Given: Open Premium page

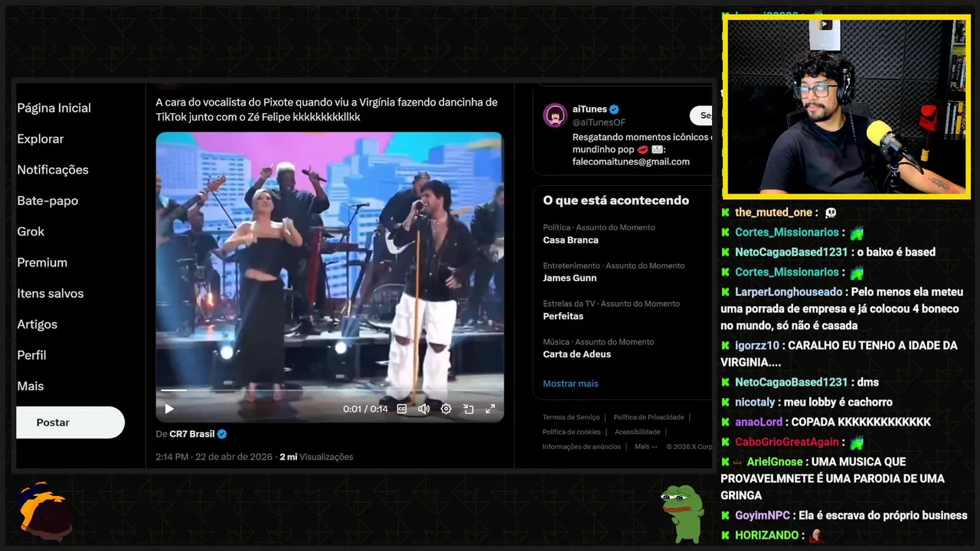Looking at the screenshot, I should tap(42, 262).
